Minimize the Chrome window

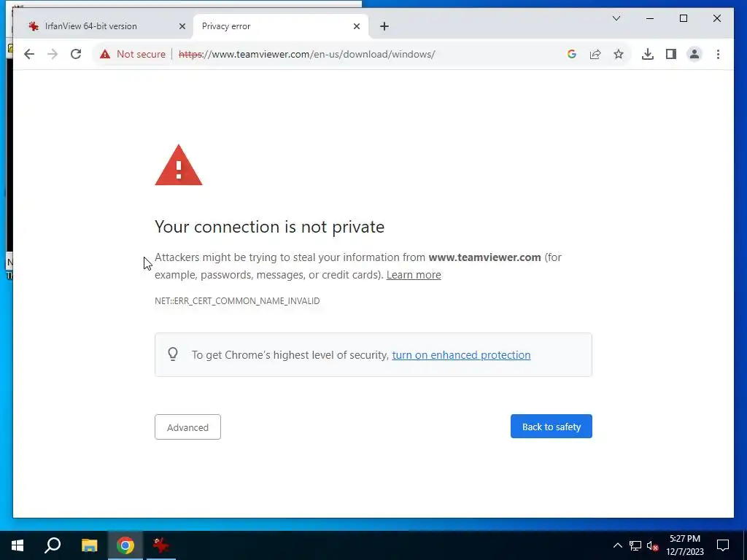[650, 18]
